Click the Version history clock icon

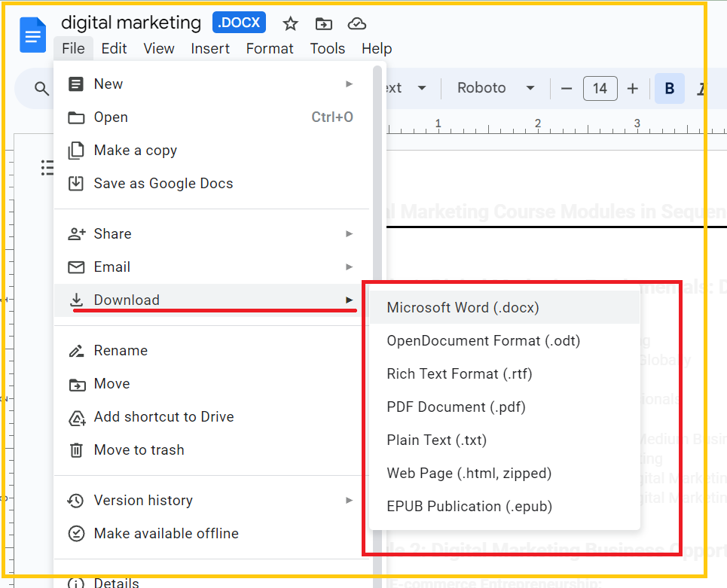pyautogui.click(x=75, y=501)
